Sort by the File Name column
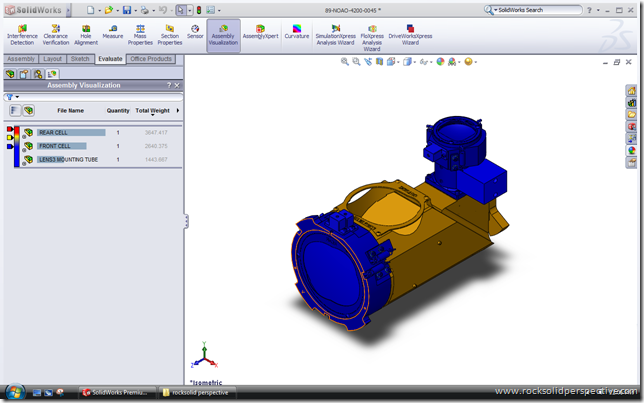The image size is (644, 403). pyautogui.click(x=70, y=111)
